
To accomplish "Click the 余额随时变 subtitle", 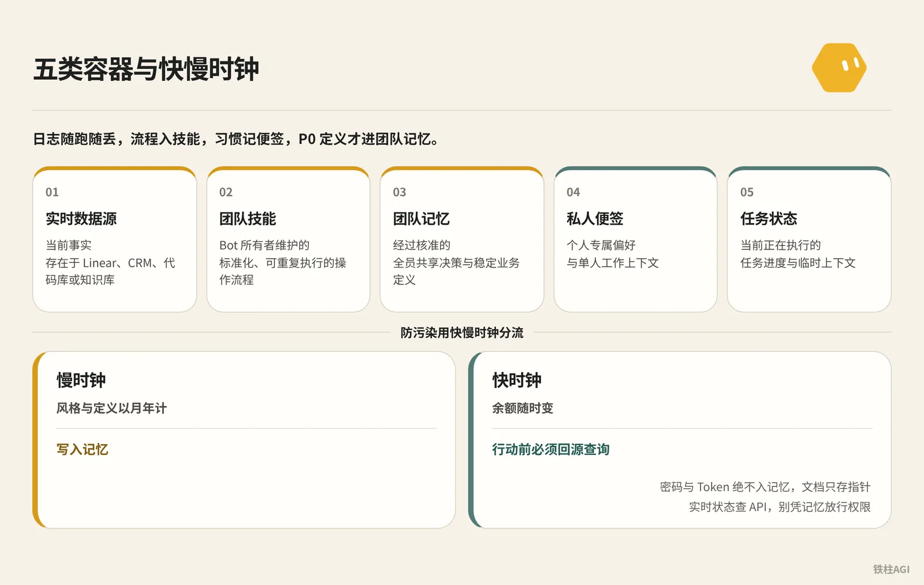I will click(523, 408).
